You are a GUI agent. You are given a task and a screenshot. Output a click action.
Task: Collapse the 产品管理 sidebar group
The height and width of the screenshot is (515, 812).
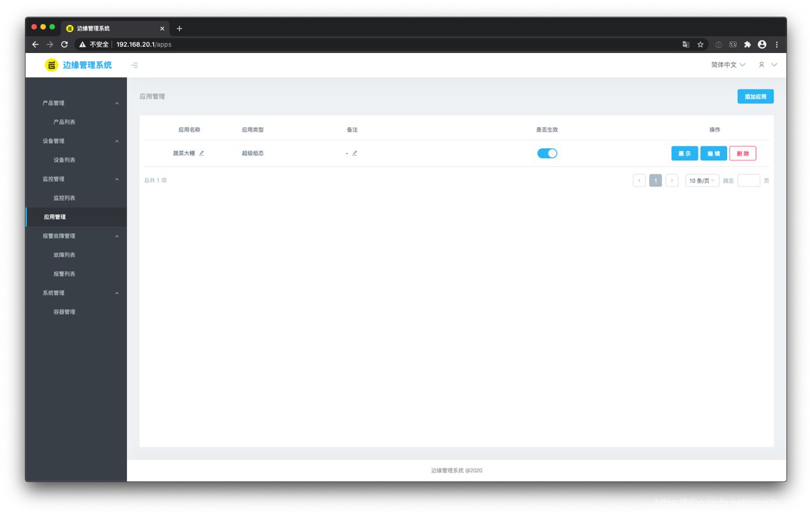coord(76,103)
